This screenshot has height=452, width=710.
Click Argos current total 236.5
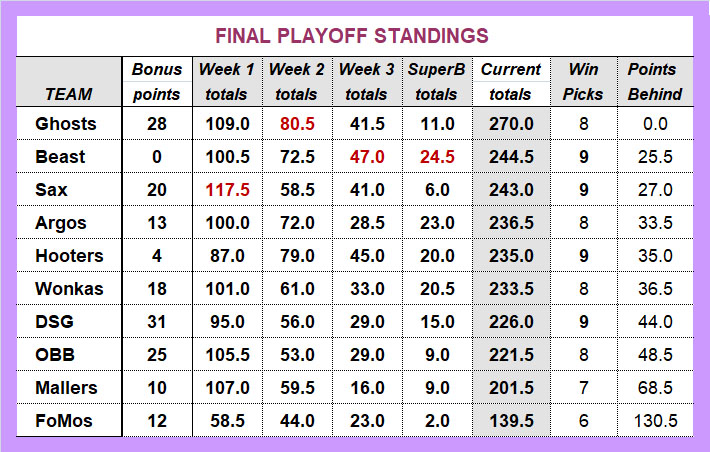511,223
